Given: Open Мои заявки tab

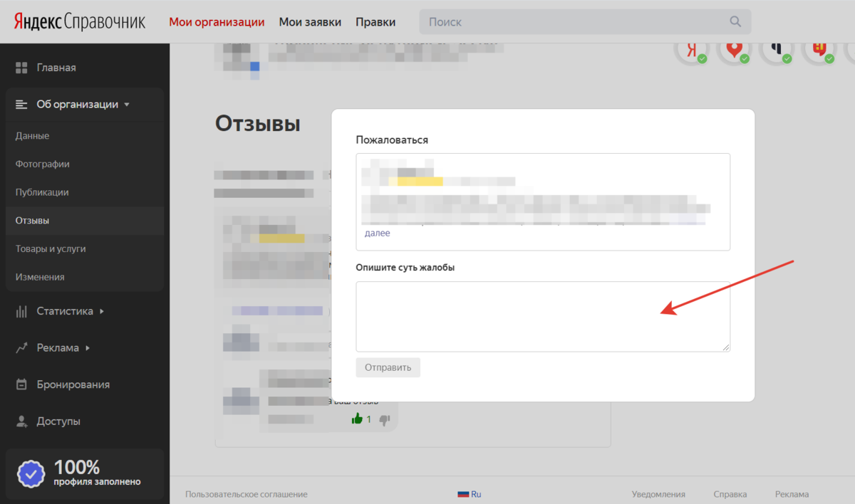Looking at the screenshot, I should point(310,22).
